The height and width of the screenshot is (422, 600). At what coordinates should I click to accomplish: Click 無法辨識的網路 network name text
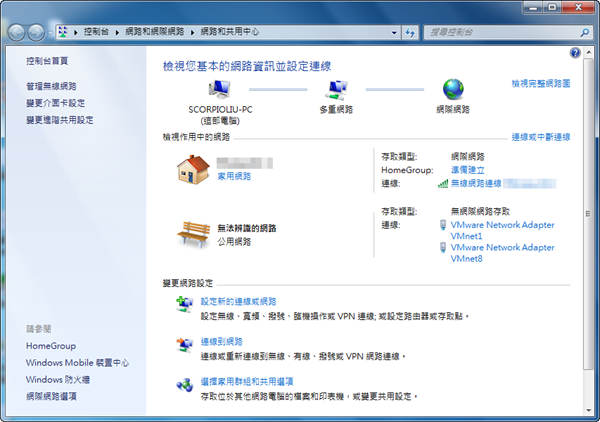click(x=247, y=228)
